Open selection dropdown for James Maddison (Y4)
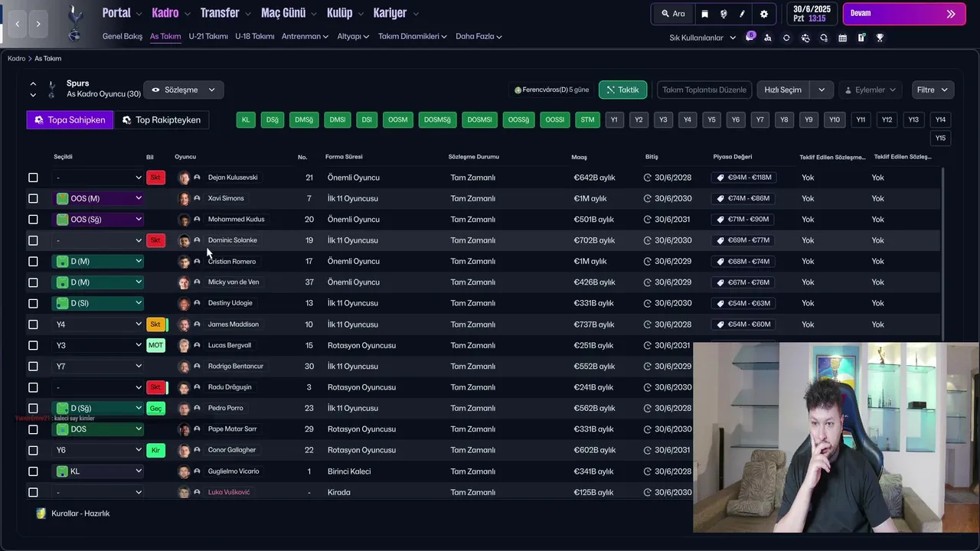Screen dimensions: 980x551 pyautogui.click(x=99, y=324)
